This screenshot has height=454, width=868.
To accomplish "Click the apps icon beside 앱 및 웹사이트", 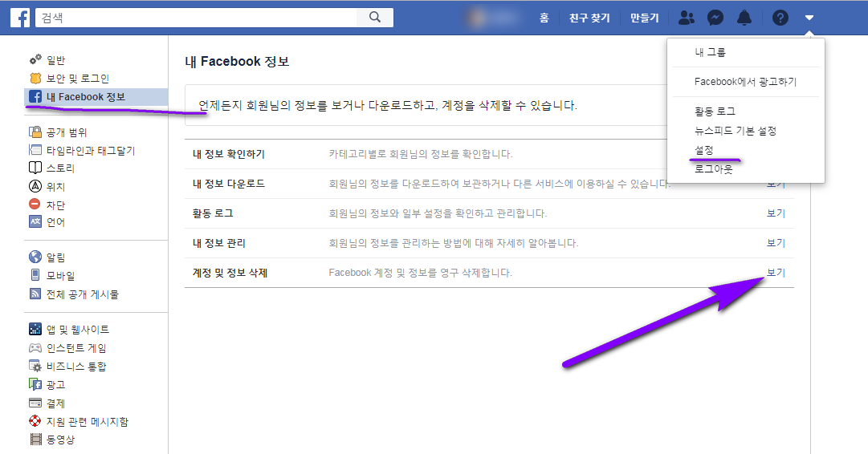I will pos(35,329).
